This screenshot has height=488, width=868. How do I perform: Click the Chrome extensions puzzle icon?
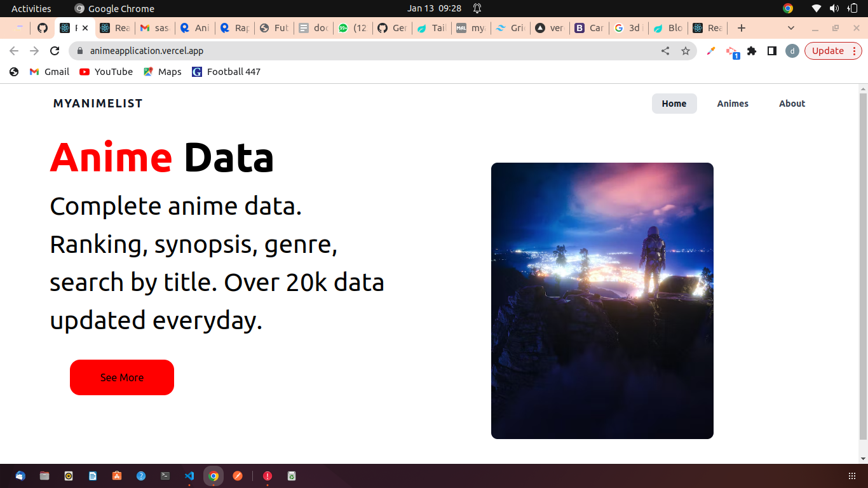pyautogui.click(x=752, y=51)
